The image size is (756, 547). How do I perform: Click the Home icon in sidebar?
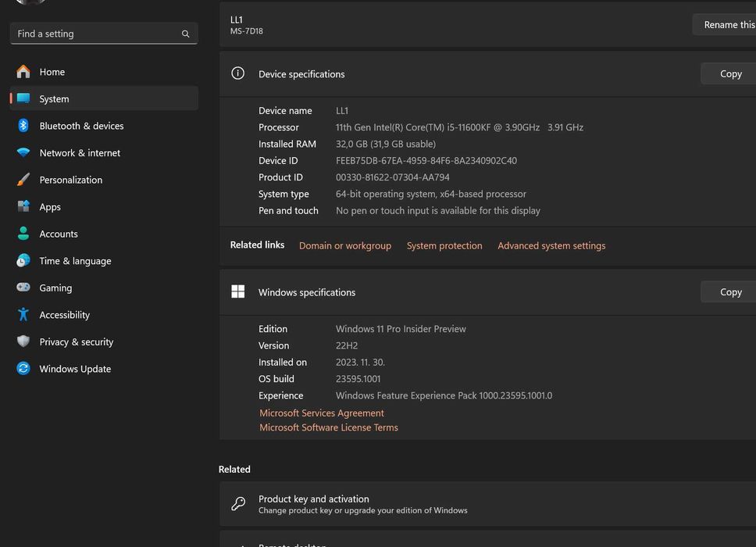coord(23,72)
